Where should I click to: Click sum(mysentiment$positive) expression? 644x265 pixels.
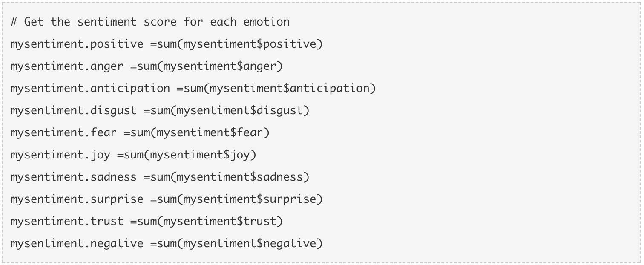coord(240,44)
